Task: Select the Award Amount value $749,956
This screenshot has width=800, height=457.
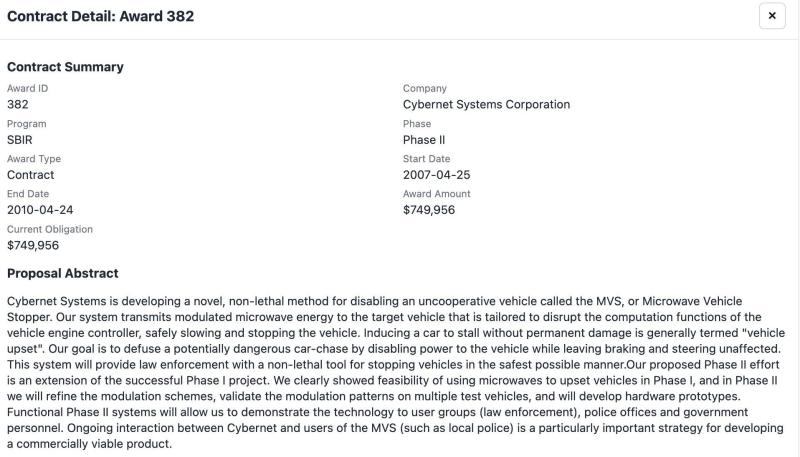Action: (429, 210)
